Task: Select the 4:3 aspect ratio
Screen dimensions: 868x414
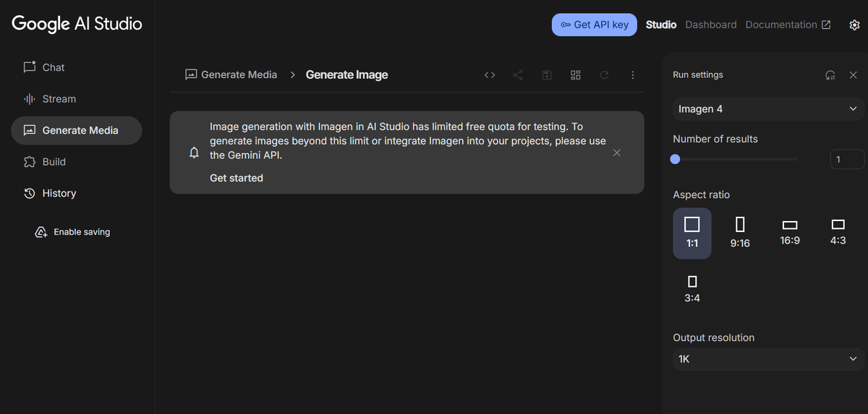Action: pos(838,233)
